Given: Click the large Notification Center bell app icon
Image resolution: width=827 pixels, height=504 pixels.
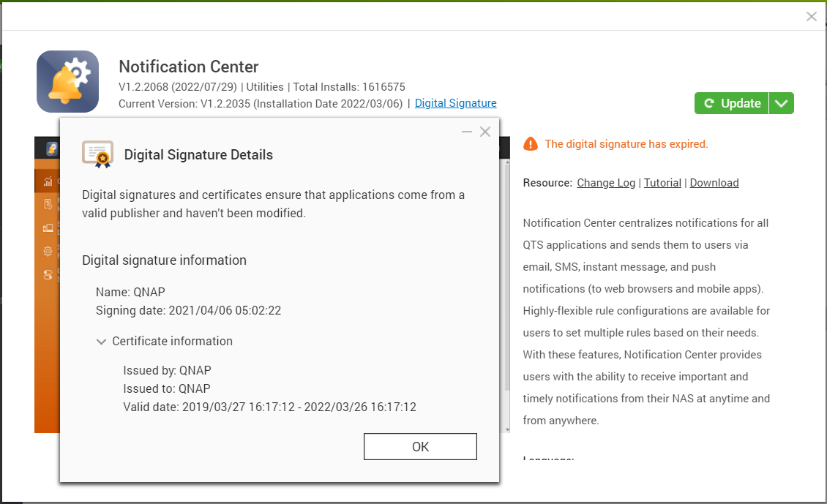Looking at the screenshot, I should pyautogui.click(x=67, y=81).
